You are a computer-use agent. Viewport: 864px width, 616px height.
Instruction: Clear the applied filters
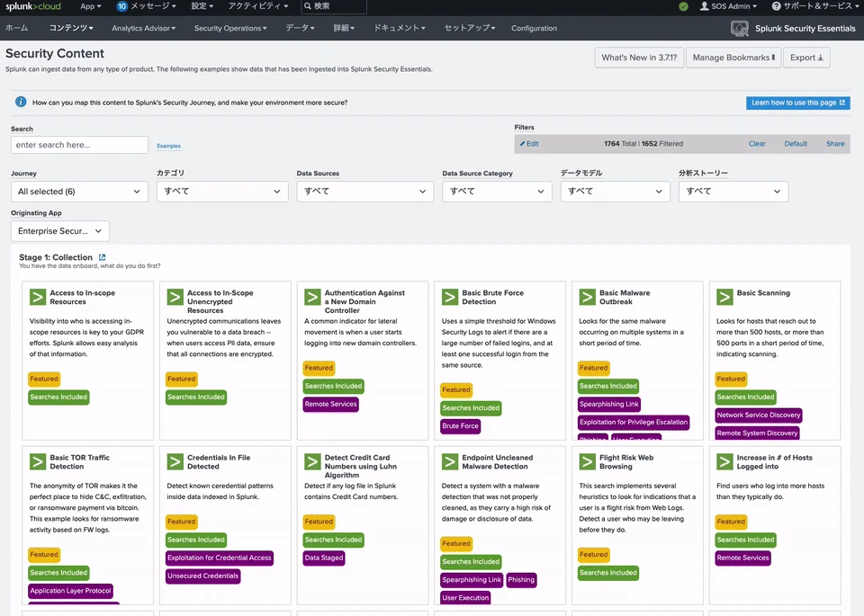tap(757, 144)
